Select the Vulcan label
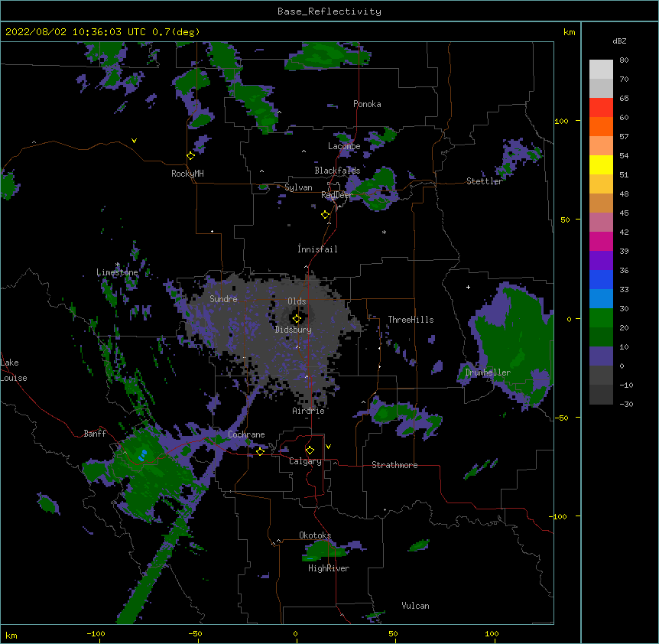Viewport: 659px width, 644px height. (415, 606)
